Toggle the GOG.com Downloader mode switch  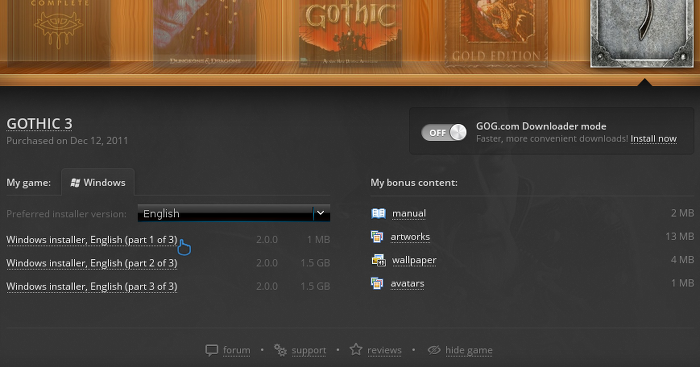click(444, 133)
